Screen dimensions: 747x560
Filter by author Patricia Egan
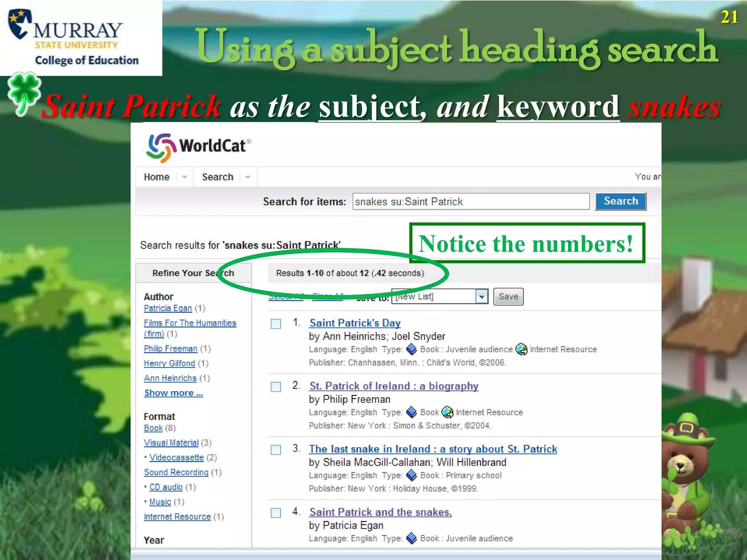click(168, 308)
